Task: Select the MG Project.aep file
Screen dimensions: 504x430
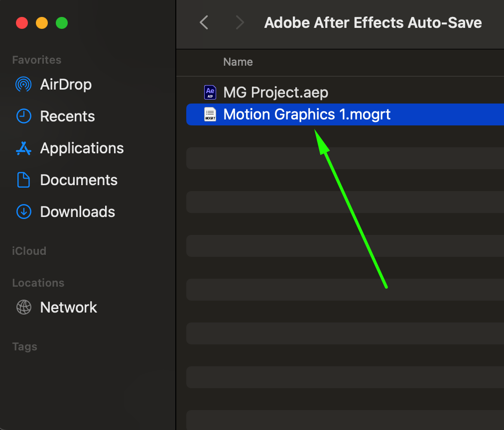Action: click(x=275, y=92)
